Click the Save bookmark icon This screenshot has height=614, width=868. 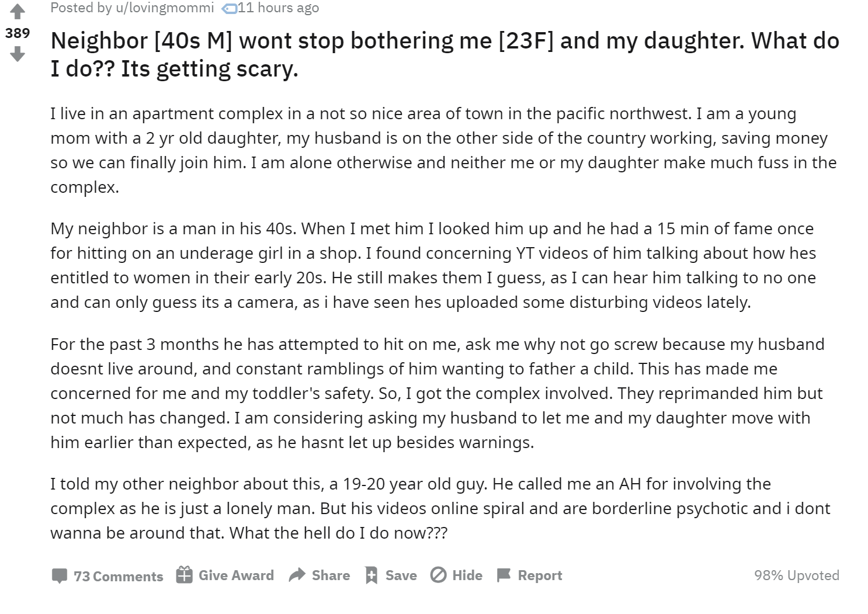[371, 575]
